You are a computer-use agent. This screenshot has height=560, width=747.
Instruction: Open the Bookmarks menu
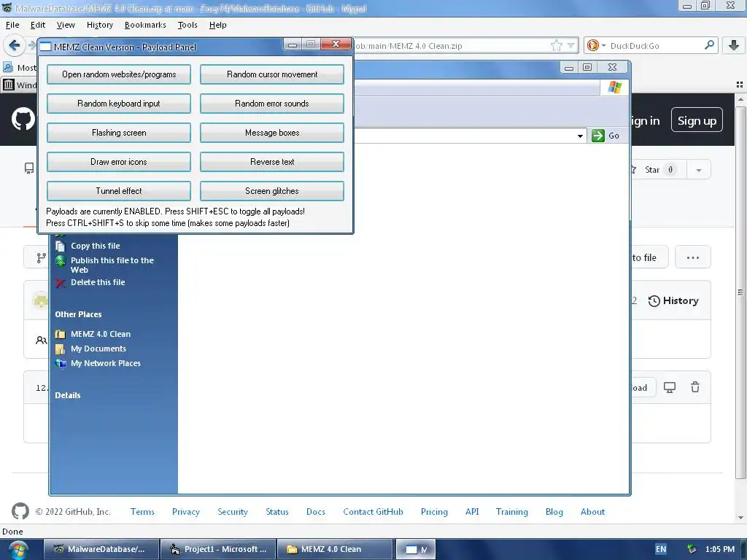[145, 25]
